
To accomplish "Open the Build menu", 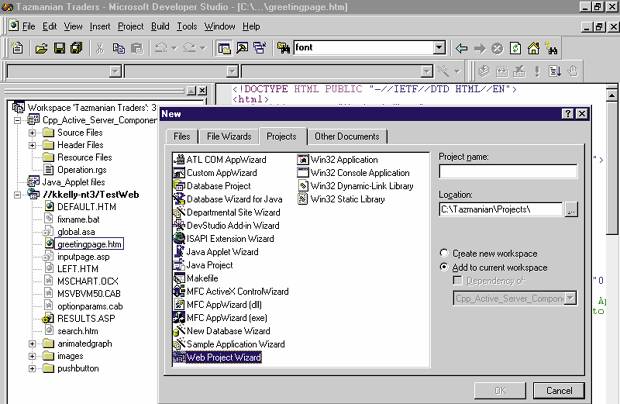I will (x=160, y=26).
